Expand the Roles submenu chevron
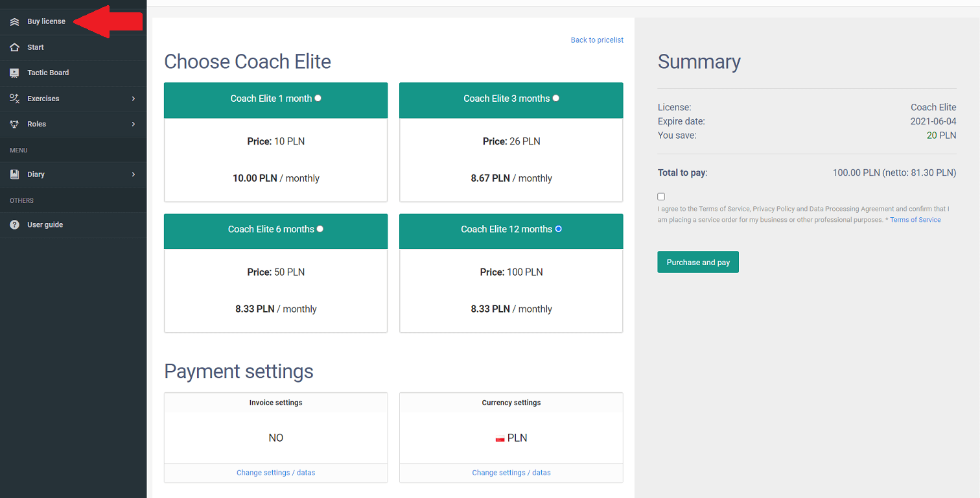 click(134, 124)
